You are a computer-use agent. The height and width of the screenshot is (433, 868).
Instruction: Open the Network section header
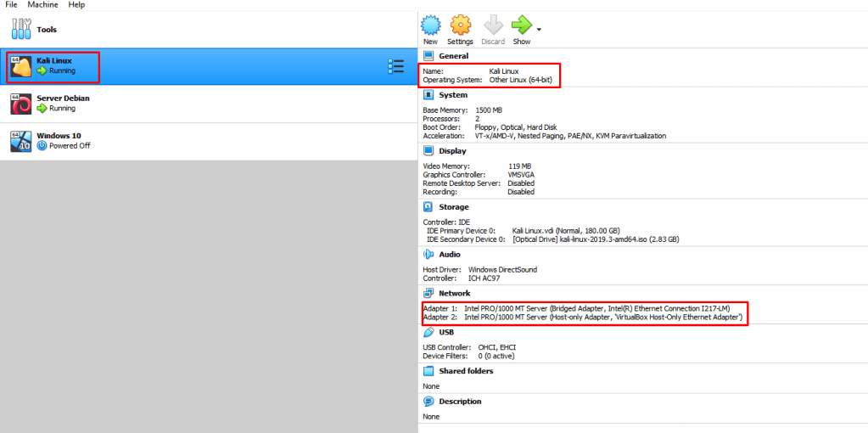coord(454,293)
